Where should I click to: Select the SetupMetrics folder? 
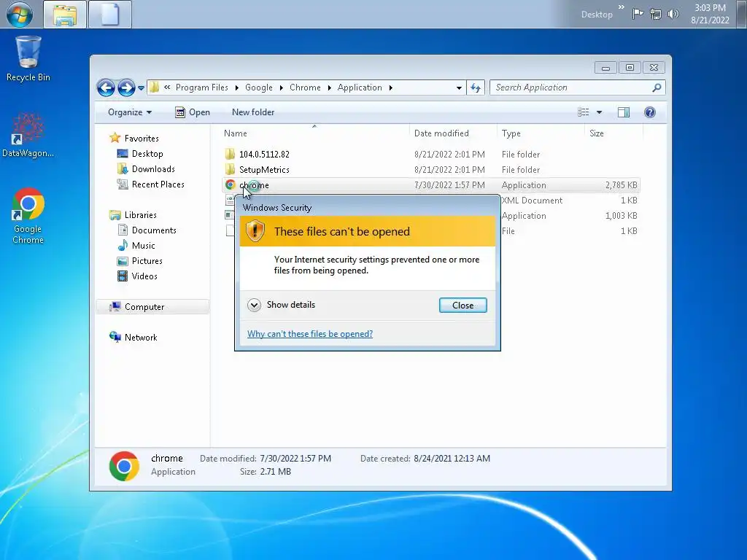(x=264, y=169)
